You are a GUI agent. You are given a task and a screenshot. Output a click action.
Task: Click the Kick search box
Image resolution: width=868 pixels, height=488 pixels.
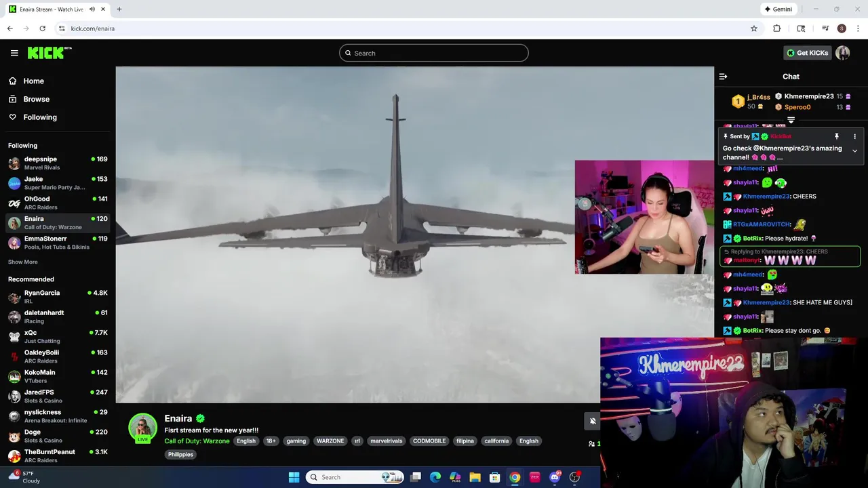click(x=434, y=53)
